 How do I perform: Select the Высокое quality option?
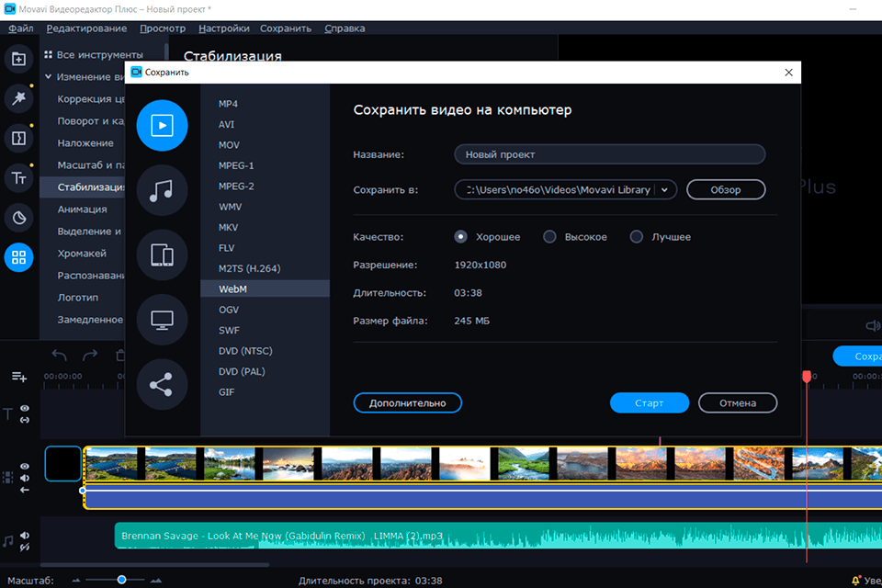click(549, 237)
